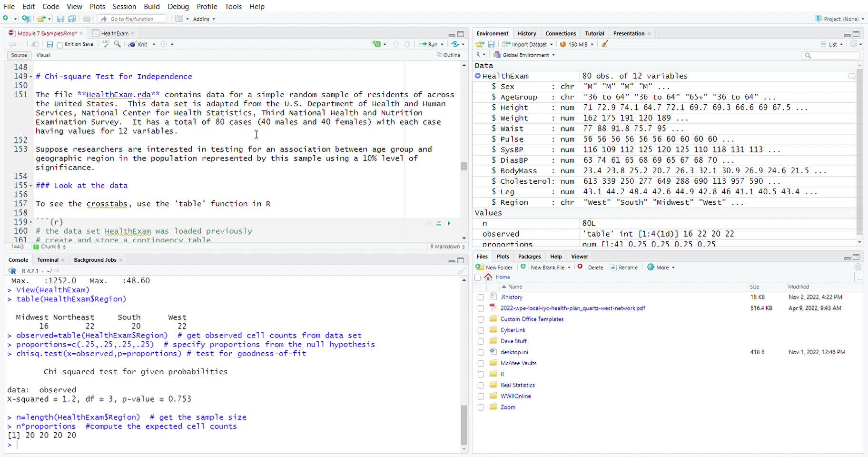Click the insert new chunk icon
Viewport: 868px width, 457px height.
click(377, 44)
